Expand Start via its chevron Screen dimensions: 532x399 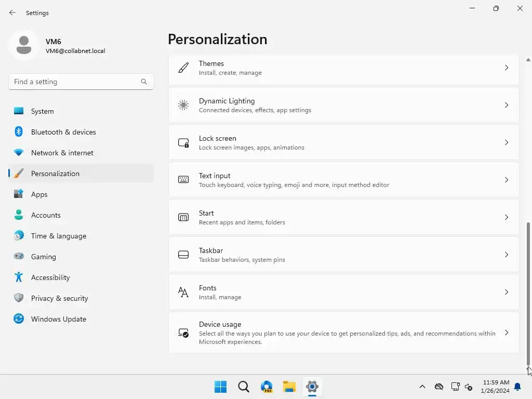click(x=506, y=217)
